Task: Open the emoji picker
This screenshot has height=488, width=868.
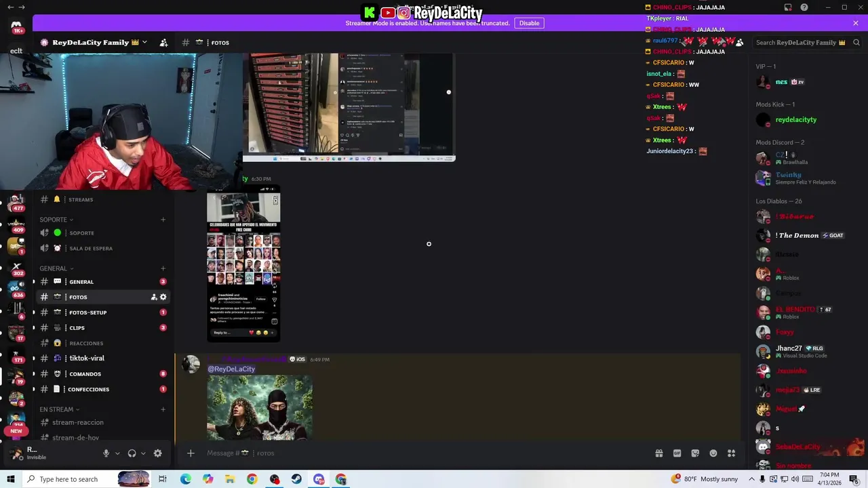Action: [713, 453]
